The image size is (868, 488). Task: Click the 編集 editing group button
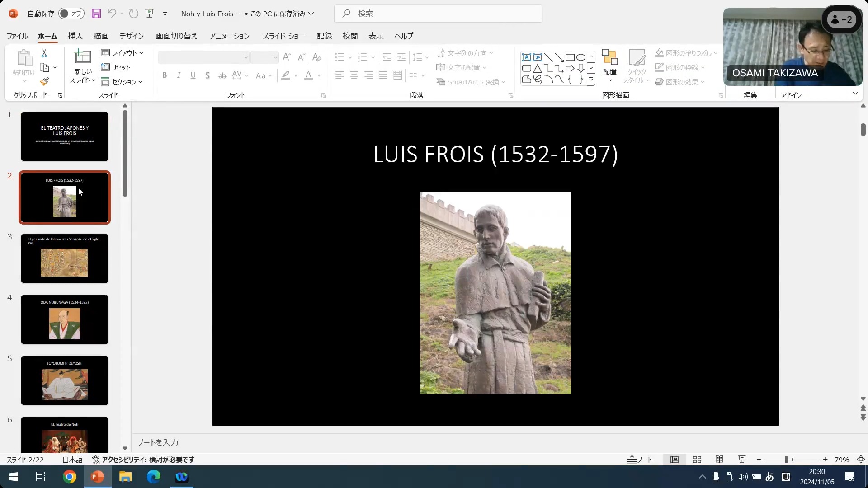pyautogui.click(x=750, y=95)
